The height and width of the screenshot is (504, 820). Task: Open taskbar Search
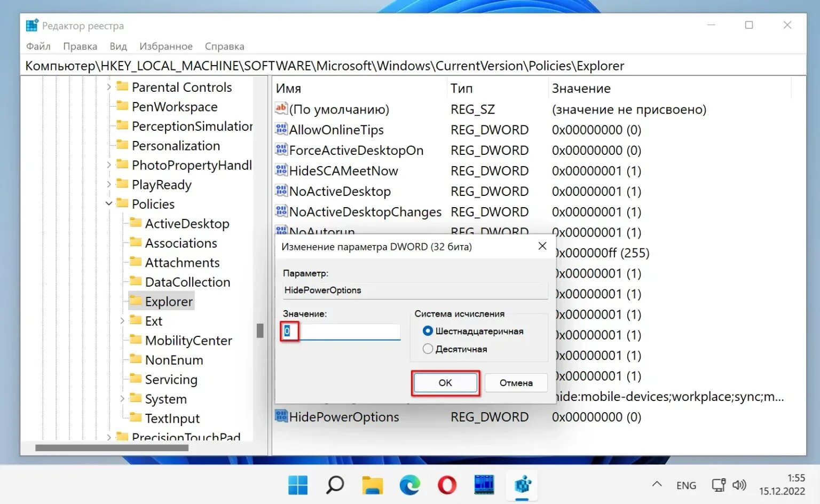tap(335, 485)
